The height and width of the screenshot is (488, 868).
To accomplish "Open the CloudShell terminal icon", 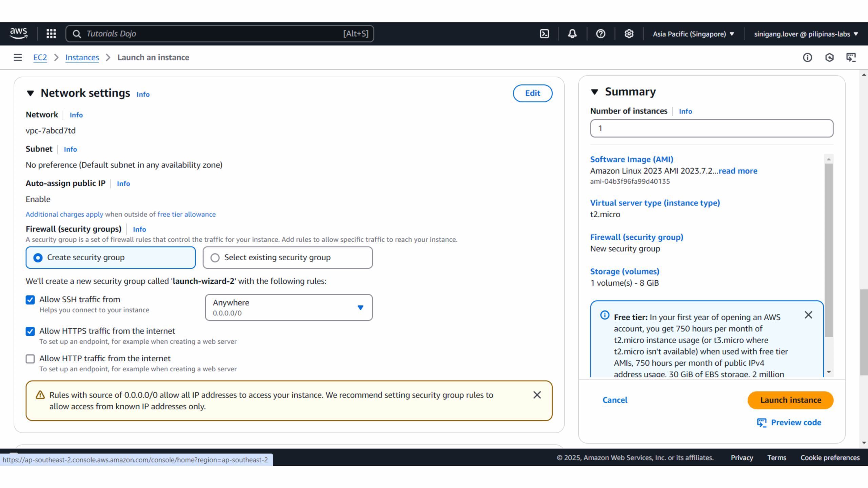I will pyautogui.click(x=544, y=34).
